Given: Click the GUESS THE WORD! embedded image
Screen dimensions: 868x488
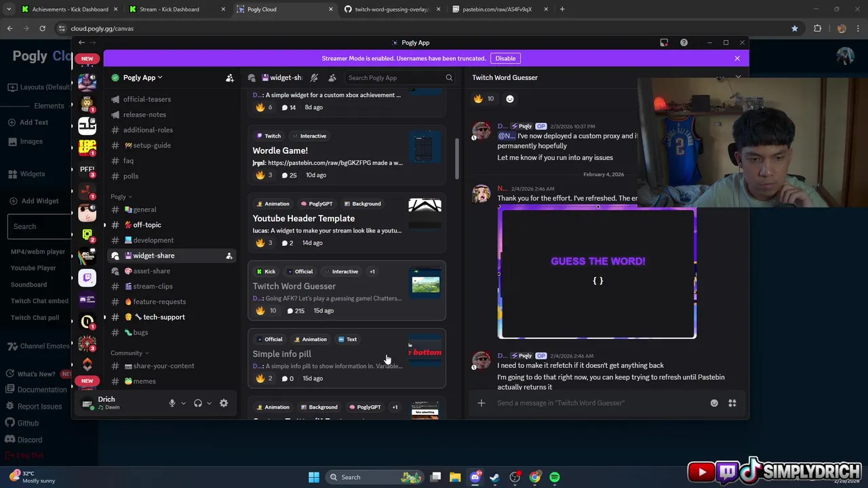Looking at the screenshot, I should (x=597, y=272).
